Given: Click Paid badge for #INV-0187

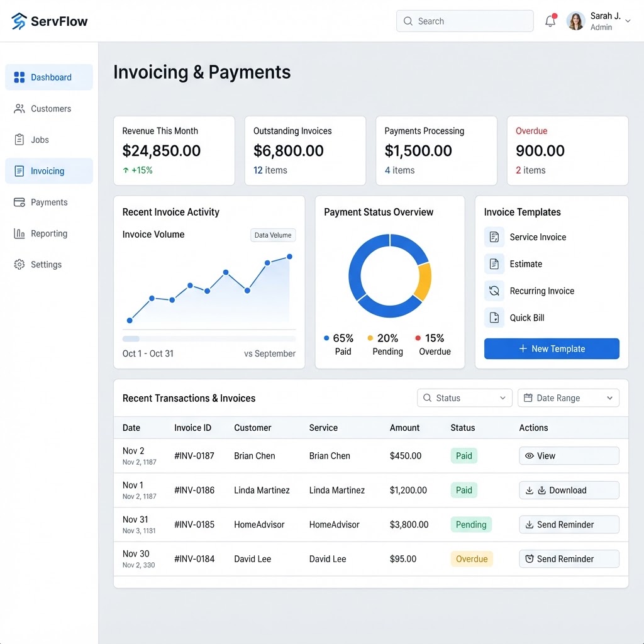Looking at the screenshot, I should (464, 455).
